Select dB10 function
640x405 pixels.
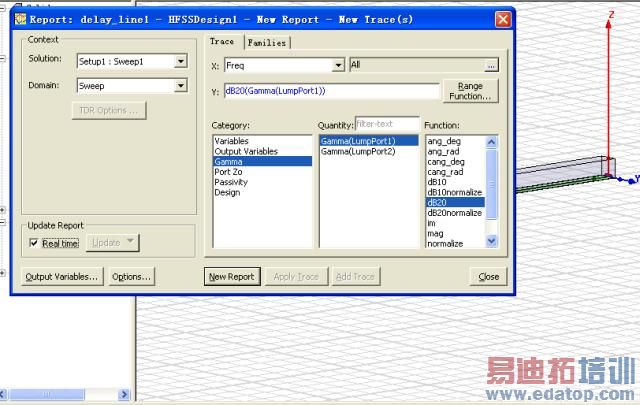(456, 182)
